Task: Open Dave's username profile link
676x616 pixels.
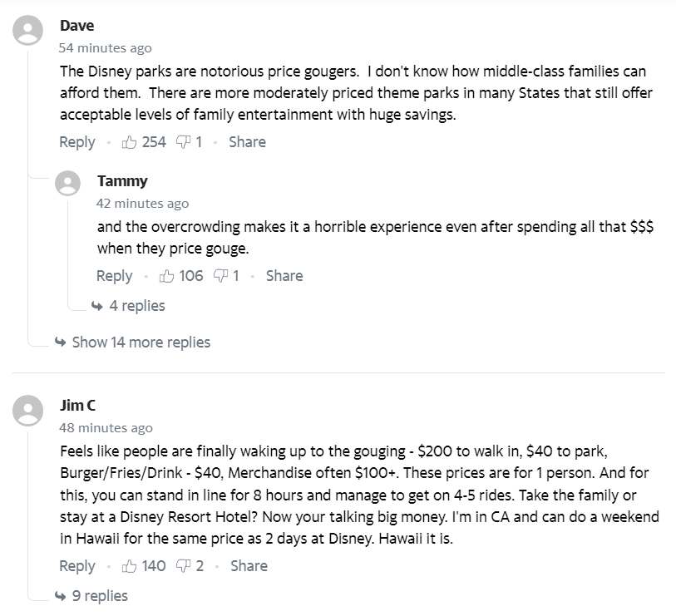Action: 77,26
